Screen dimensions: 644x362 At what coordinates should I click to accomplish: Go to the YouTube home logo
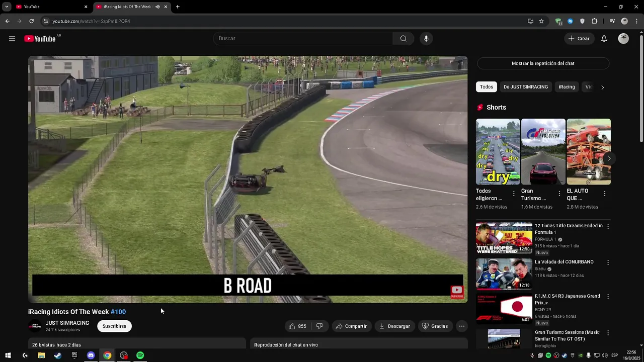coord(40,39)
